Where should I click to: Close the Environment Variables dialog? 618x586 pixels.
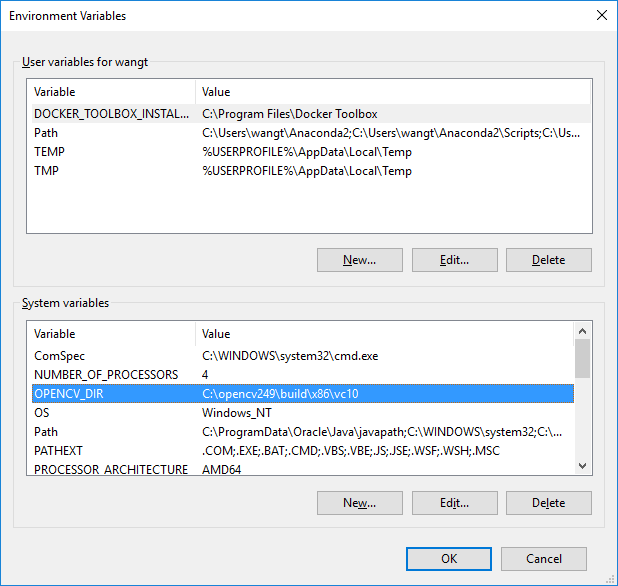point(601,15)
